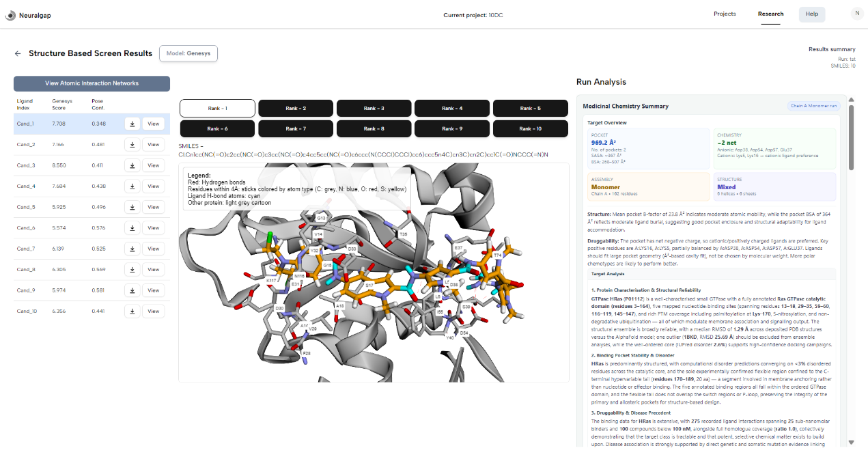
Task: View Cand_4 pose
Action: coord(154,186)
